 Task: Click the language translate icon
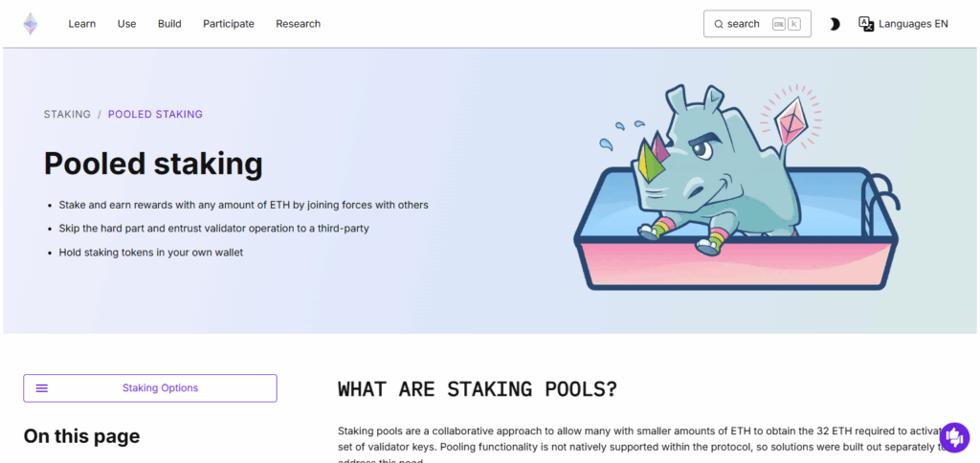tap(866, 24)
